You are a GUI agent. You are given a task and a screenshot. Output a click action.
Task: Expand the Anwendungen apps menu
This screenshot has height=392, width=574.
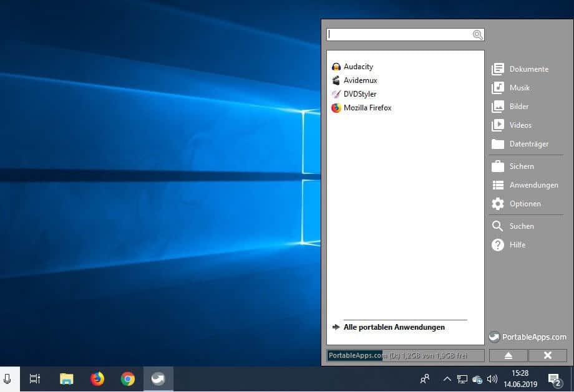click(x=533, y=185)
